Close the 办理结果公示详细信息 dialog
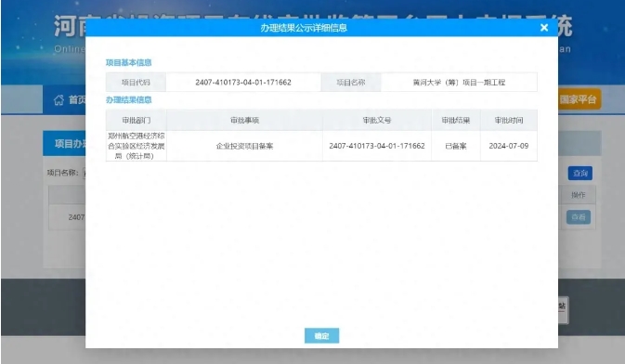625x364 pixels. [x=543, y=28]
